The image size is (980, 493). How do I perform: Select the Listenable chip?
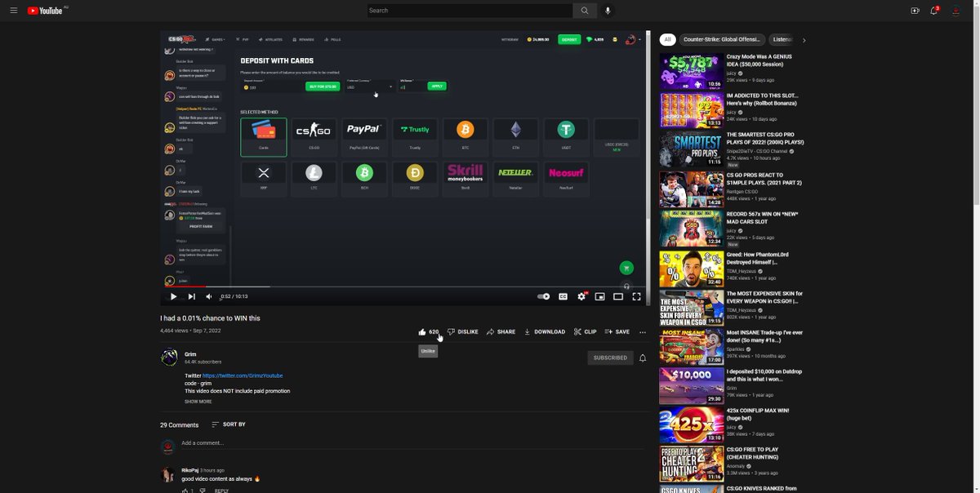[x=782, y=39]
